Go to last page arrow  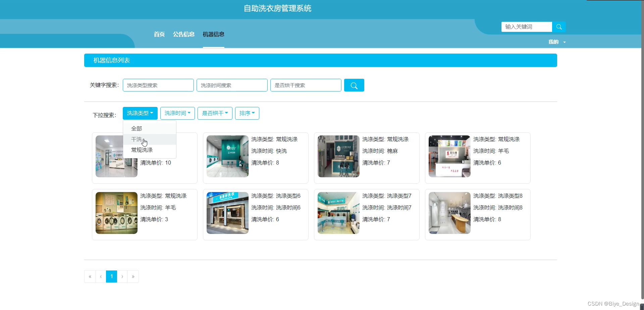pos(133,276)
